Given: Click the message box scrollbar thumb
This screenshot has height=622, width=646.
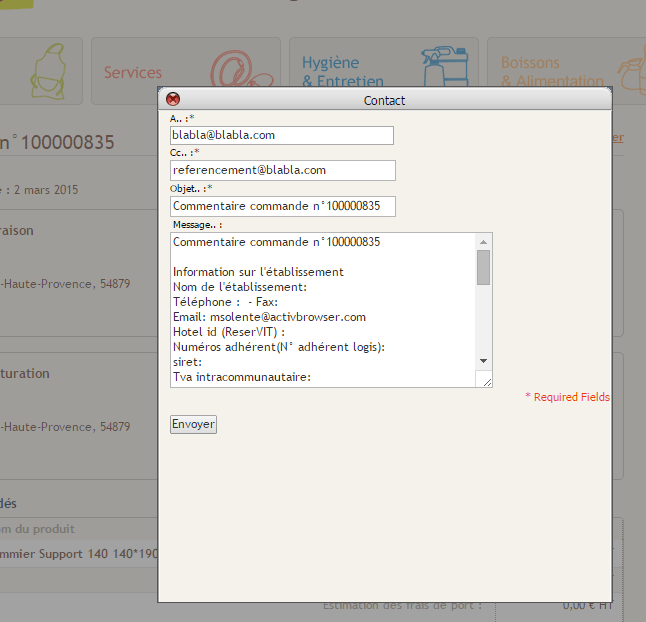Looking at the screenshot, I should [483, 268].
